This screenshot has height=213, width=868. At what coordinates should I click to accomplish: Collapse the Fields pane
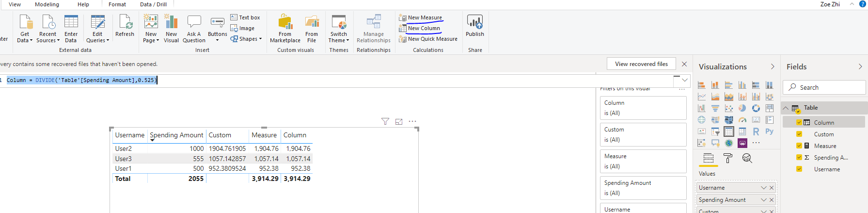click(x=860, y=66)
